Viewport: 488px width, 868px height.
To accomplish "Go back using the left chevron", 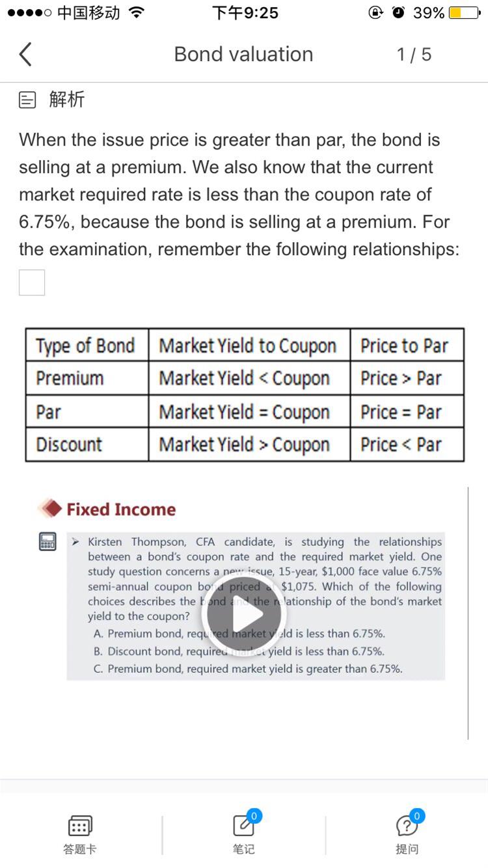I will tap(25, 55).
